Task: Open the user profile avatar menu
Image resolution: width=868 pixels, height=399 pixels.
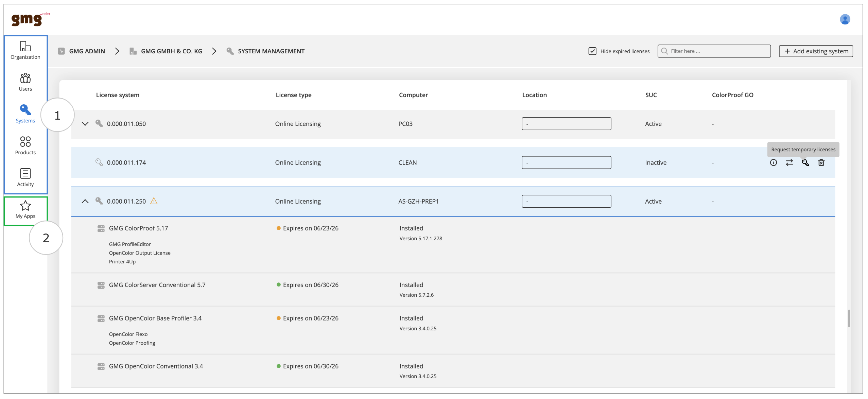Action: pos(845,19)
